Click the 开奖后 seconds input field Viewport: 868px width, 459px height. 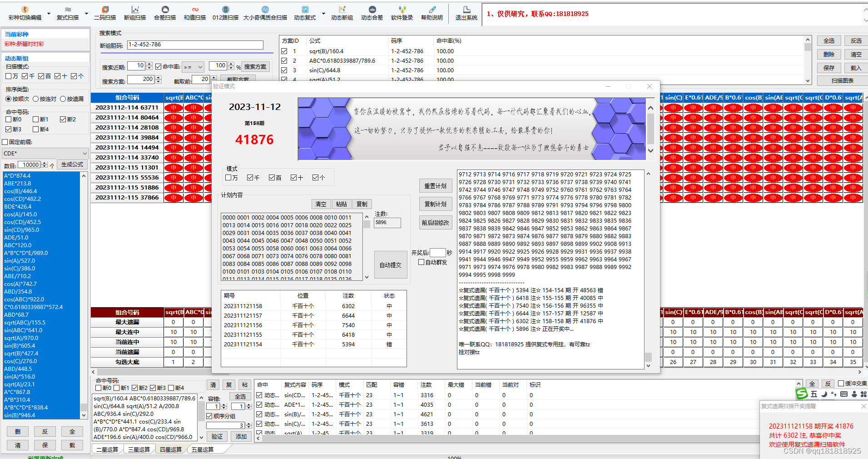(x=438, y=253)
